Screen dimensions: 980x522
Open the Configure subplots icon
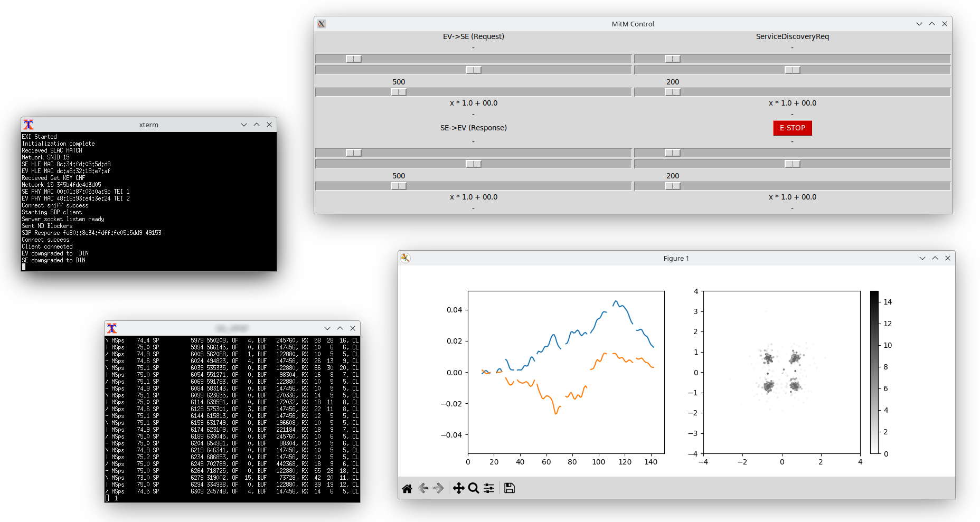tap(489, 488)
